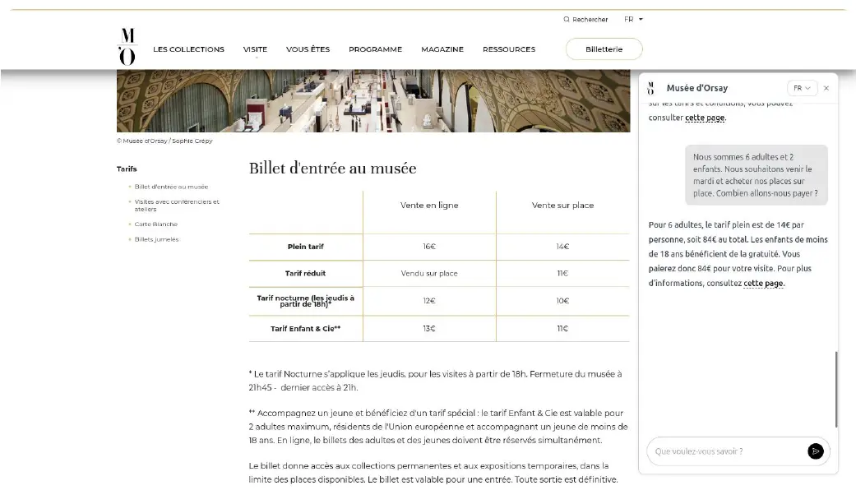Click the chat panel scrollbar
Image resolution: width=856 pixels, height=504 pixels.
tap(835, 390)
